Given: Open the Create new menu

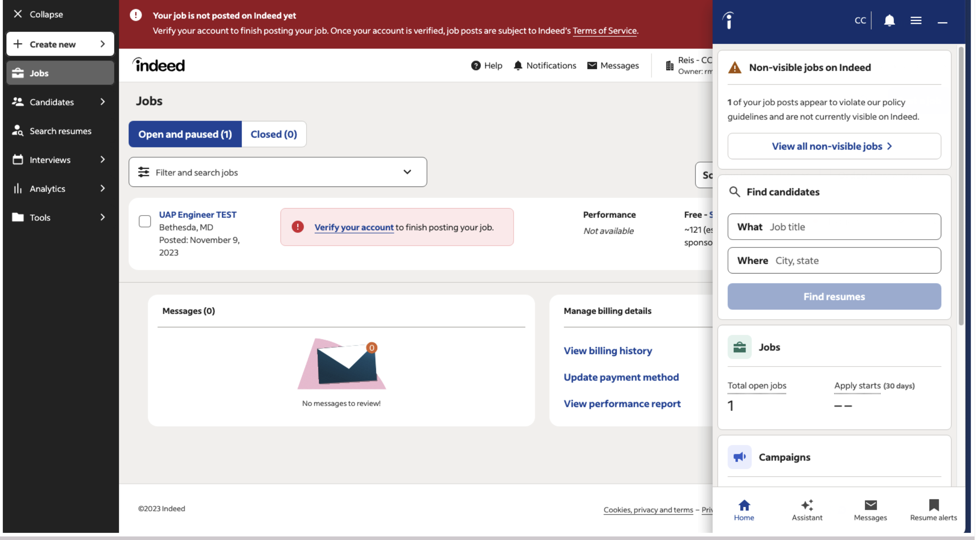Looking at the screenshot, I should click(60, 44).
